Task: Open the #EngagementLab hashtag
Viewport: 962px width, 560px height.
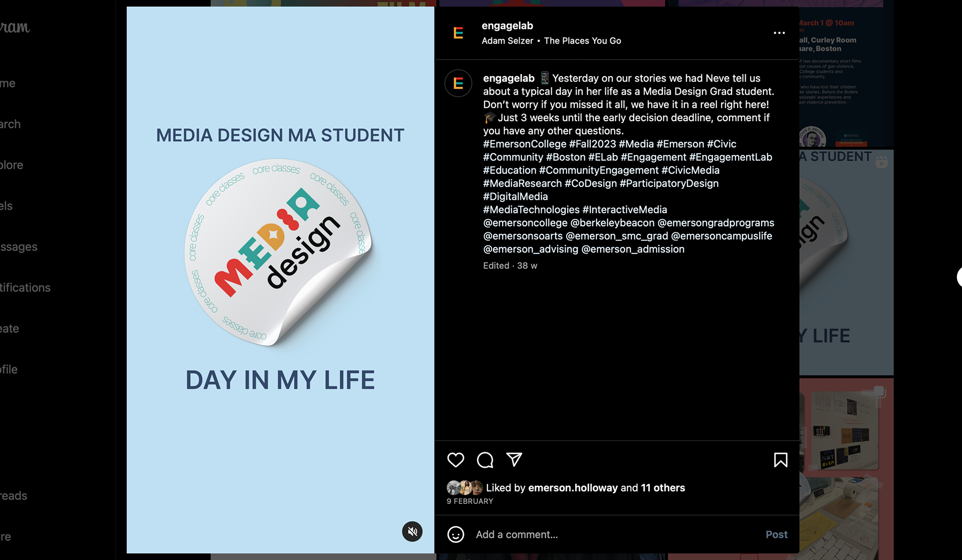Action: point(731,157)
